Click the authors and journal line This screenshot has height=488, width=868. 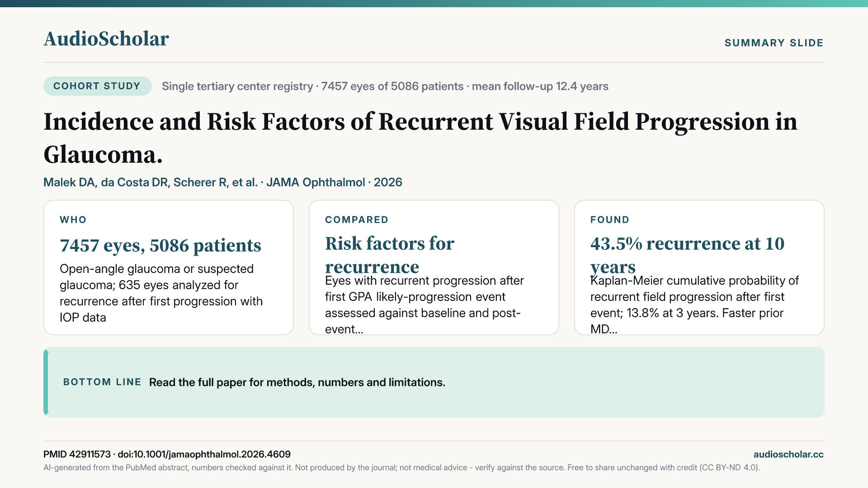tap(223, 182)
